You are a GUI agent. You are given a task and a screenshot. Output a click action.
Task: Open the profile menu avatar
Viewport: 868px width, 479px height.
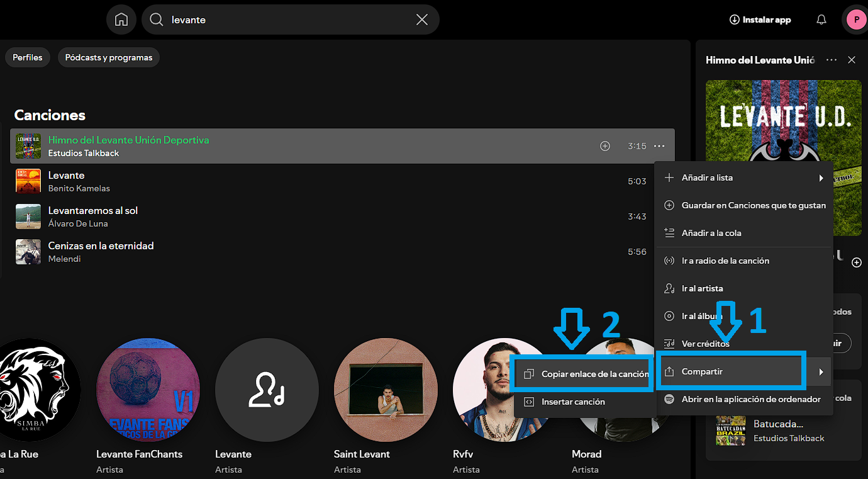click(855, 20)
